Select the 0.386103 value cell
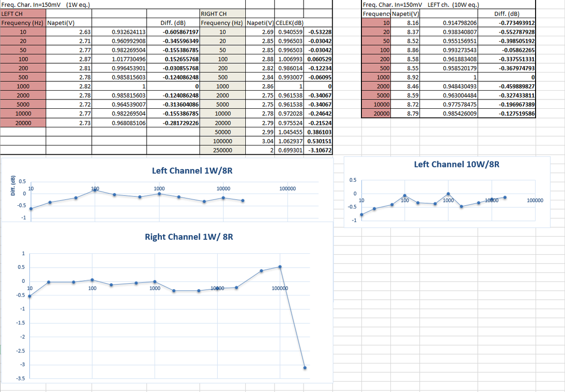This screenshot has width=565, height=392. pos(318,132)
